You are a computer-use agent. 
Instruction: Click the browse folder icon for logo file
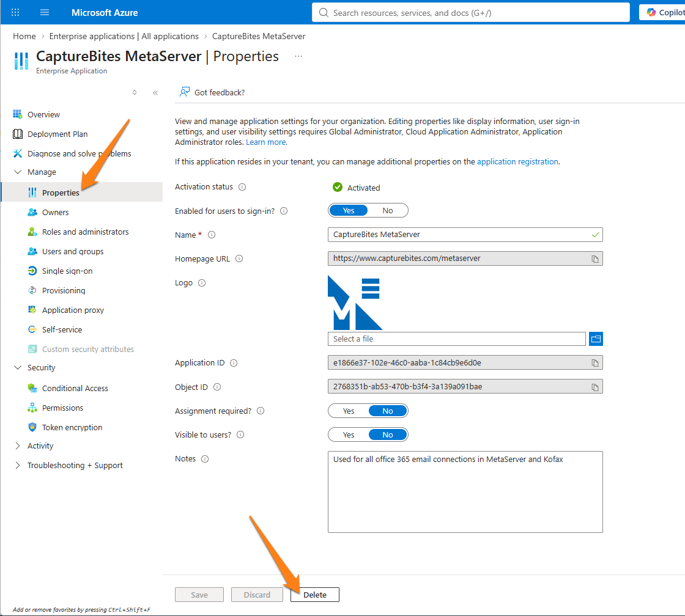click(596, 339)
